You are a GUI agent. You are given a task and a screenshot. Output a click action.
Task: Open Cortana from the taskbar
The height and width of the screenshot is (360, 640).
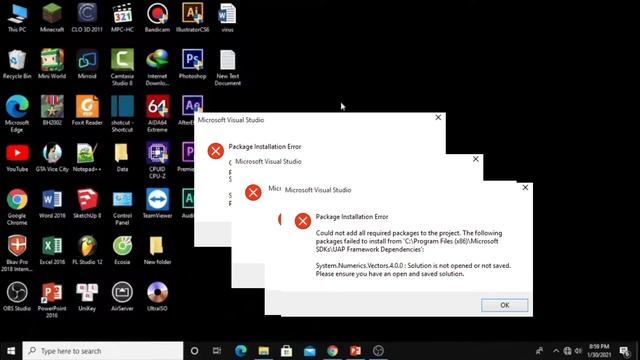pyautogui.click(x=194, y=351)
